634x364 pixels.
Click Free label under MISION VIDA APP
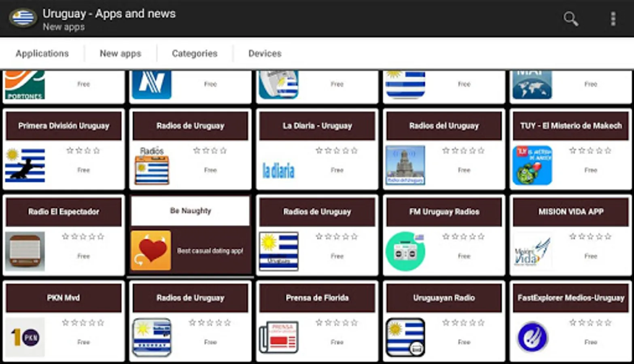591,256
